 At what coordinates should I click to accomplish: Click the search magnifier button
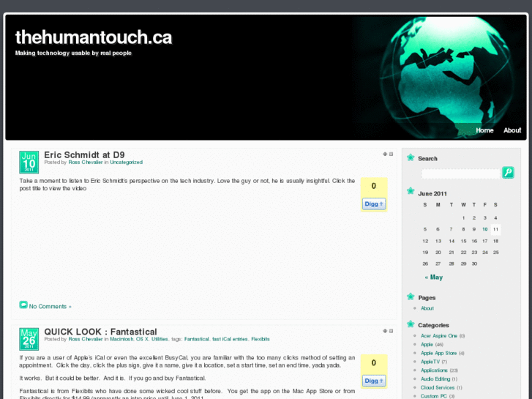pyautogui.click(x=508, y=173)
